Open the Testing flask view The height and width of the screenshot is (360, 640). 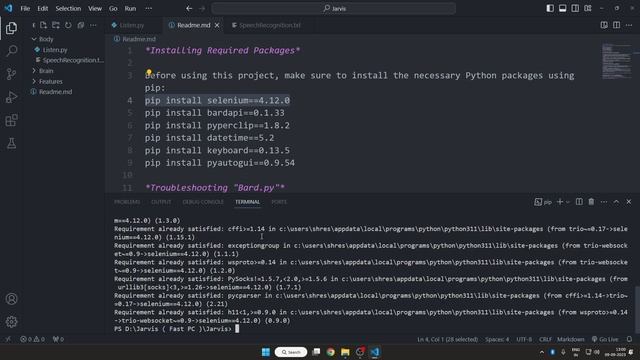click(11, 143)
